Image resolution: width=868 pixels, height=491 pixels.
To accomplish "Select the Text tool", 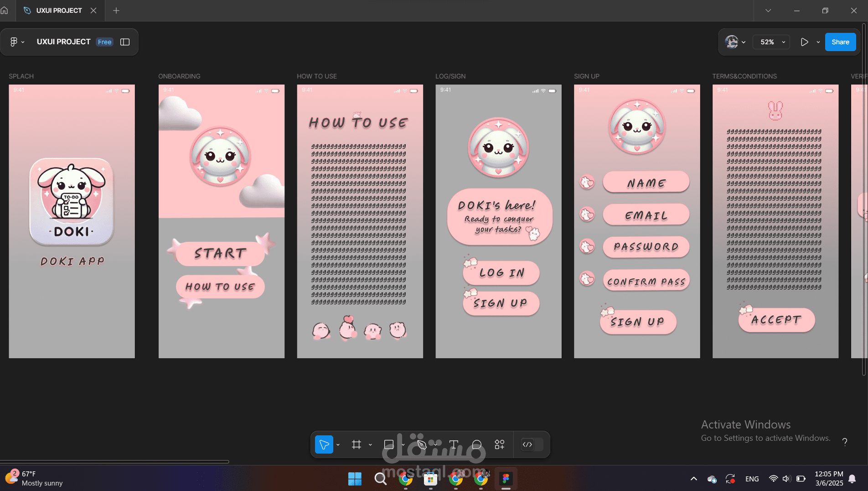I will (454, 444).
